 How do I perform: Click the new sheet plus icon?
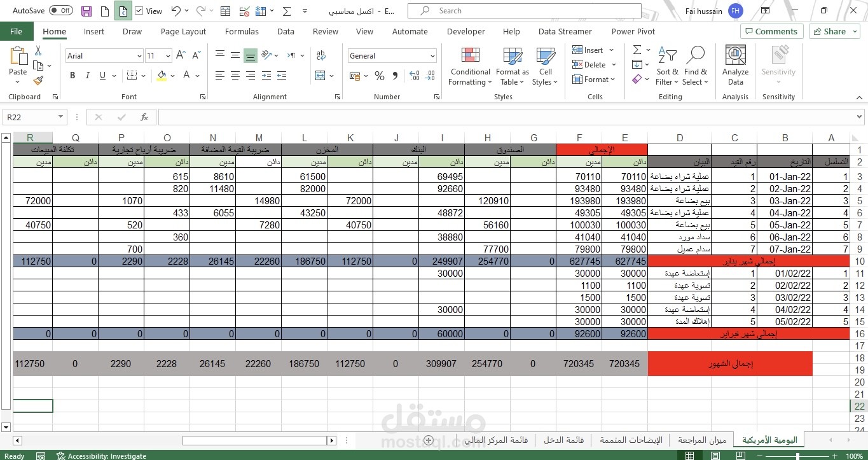pos(429,440)
